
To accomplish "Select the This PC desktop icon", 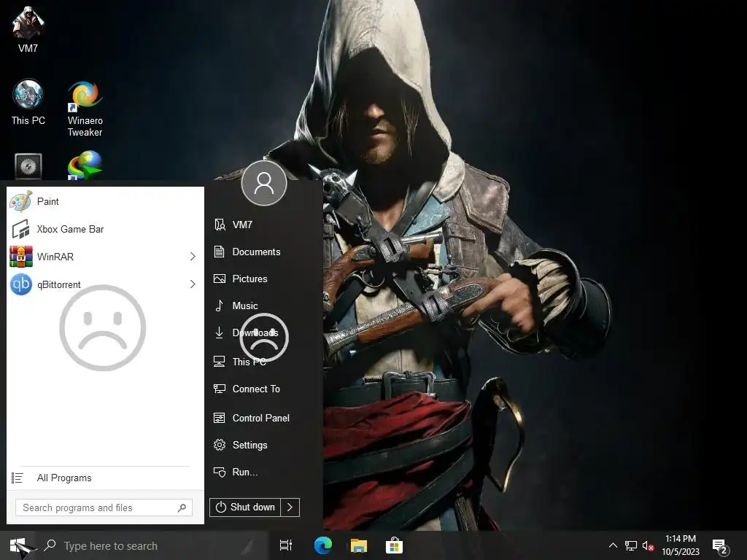I will tap(28, 102).
